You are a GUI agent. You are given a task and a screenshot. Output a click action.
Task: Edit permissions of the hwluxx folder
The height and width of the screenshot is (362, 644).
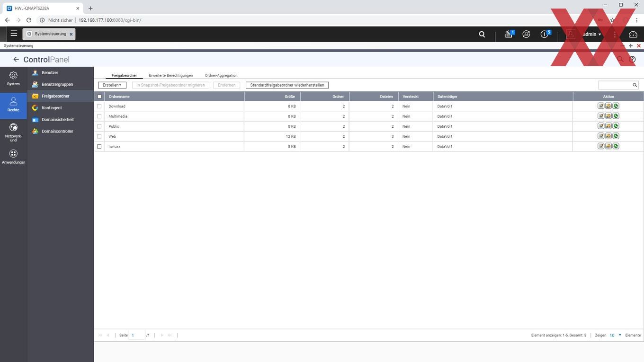[608, 146]
